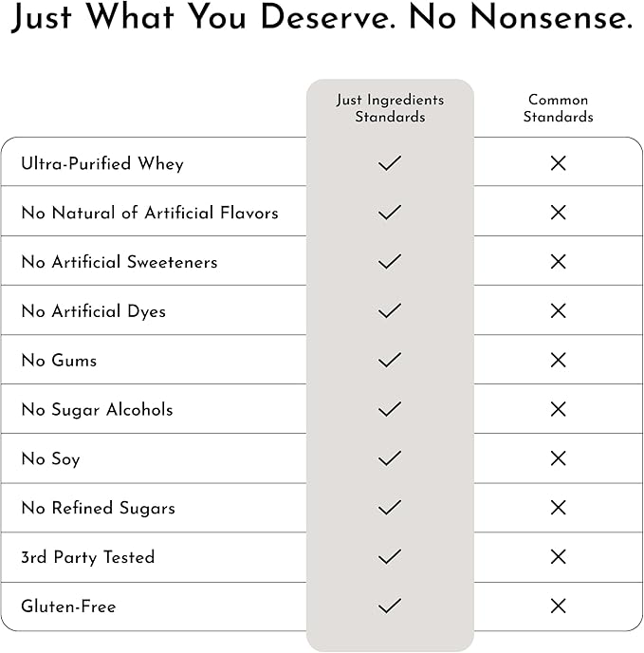Screen dimensions: 644x653
Task: Click the 3rd Party Tested label
Action: [87, 557]
